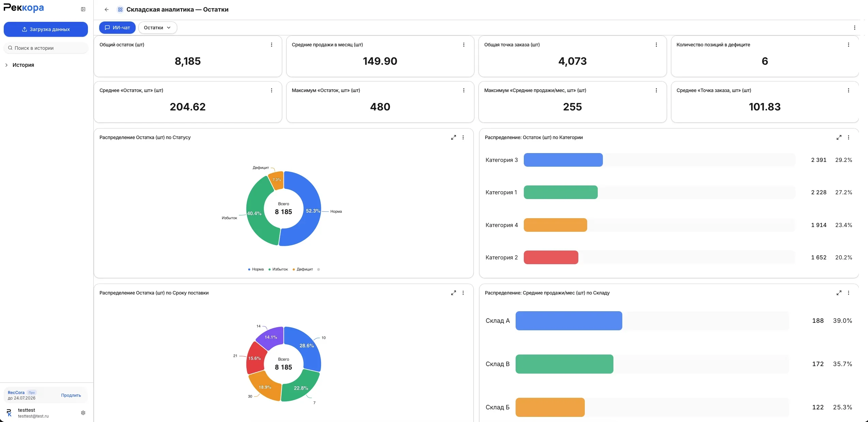Open options menu of по Складу chart

tap(849, 293)
